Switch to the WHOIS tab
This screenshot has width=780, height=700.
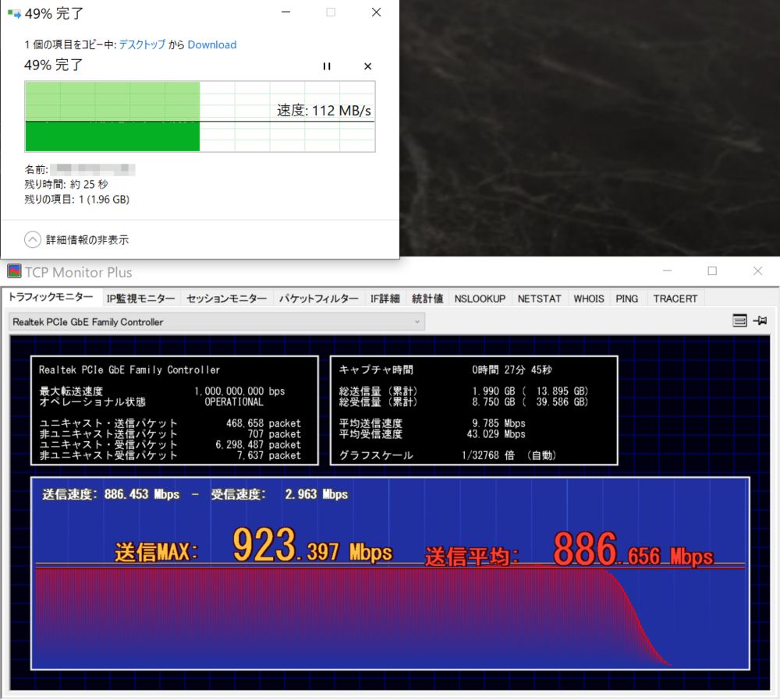pyautogui.click(x=589, y=299)
